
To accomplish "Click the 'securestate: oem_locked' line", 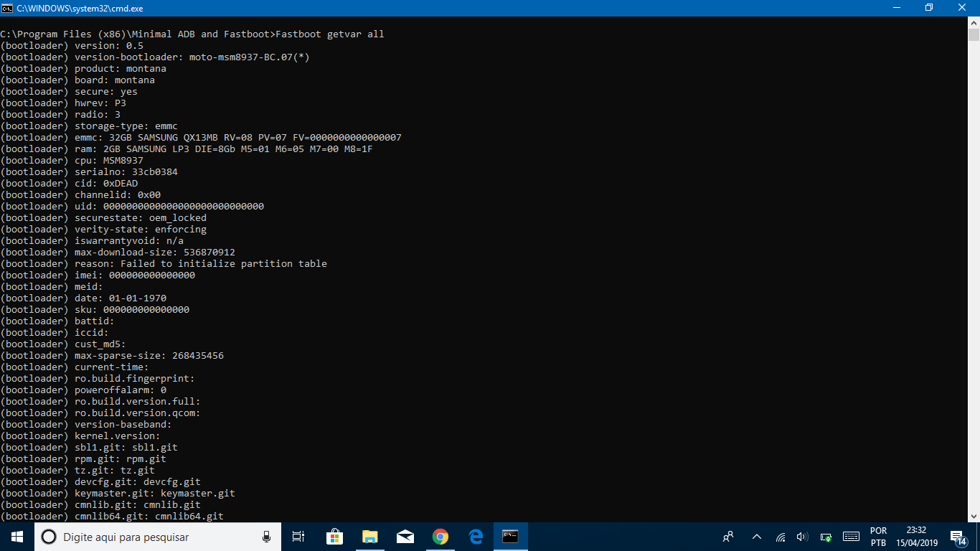I will pos(103,218).
